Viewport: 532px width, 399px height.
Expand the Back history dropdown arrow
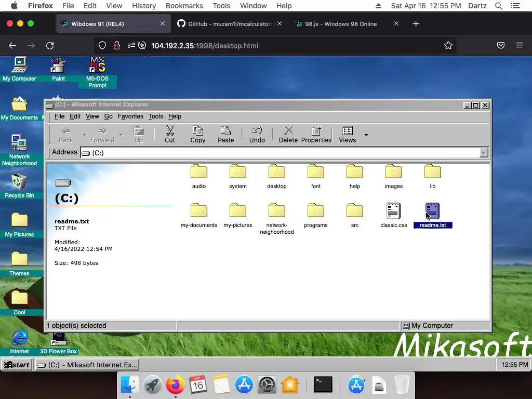84,135
